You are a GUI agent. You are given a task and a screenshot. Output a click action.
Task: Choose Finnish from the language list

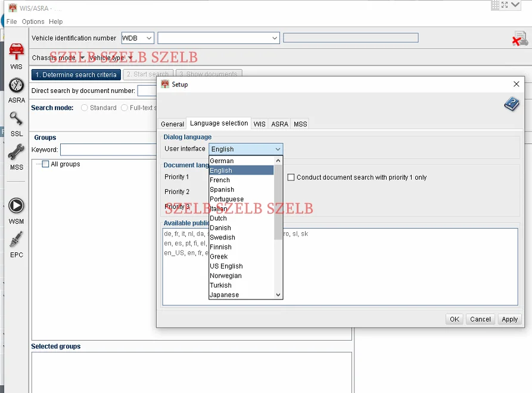tap(241, 247)
